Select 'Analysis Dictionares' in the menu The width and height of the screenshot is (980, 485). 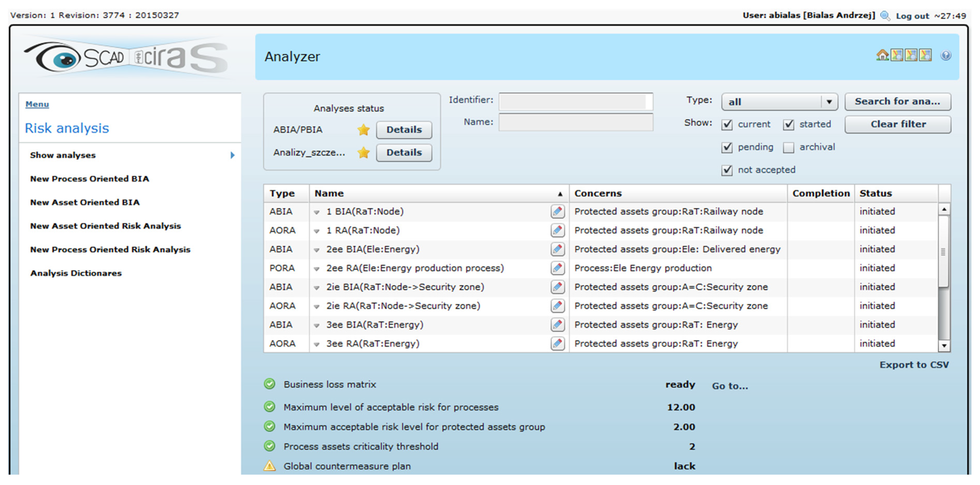pos(76,273)
